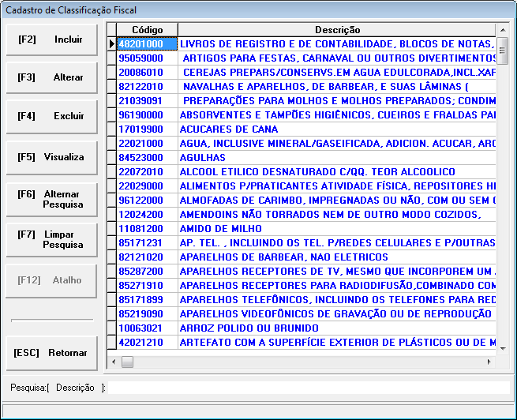Click vertical scrollbar up arrow

503,29
